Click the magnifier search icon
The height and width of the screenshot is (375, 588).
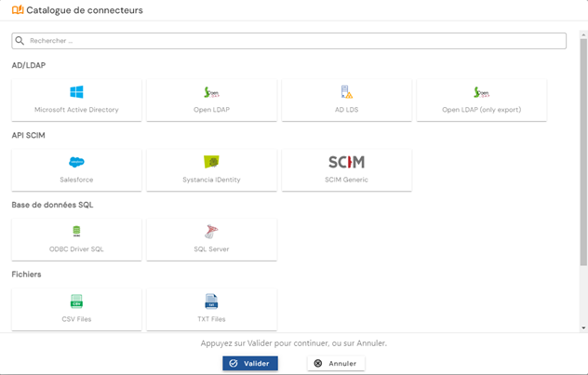[x=20, y=41]
